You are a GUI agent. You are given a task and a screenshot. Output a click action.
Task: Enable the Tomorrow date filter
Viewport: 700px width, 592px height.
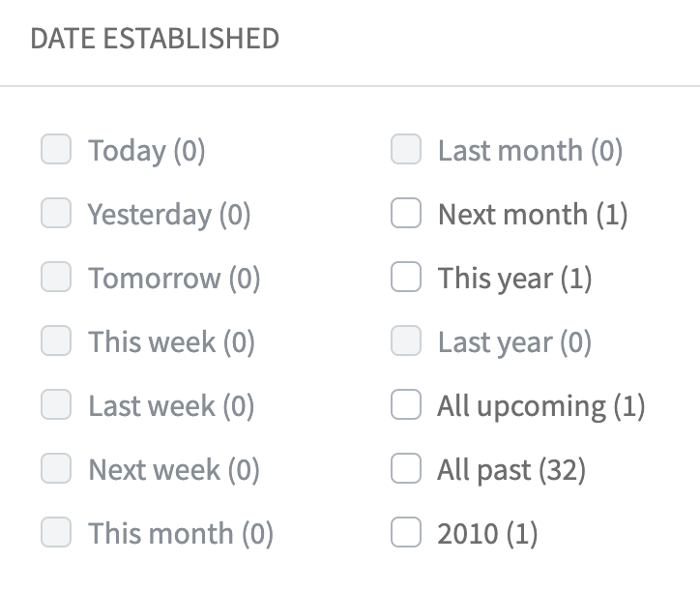point(56,278)
